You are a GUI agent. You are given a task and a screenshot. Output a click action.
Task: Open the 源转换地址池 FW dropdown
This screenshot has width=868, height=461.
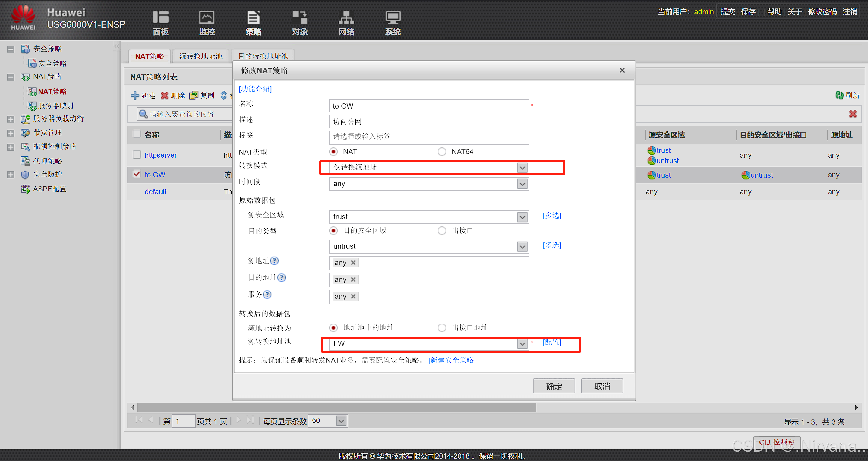(x=522, y=344)
